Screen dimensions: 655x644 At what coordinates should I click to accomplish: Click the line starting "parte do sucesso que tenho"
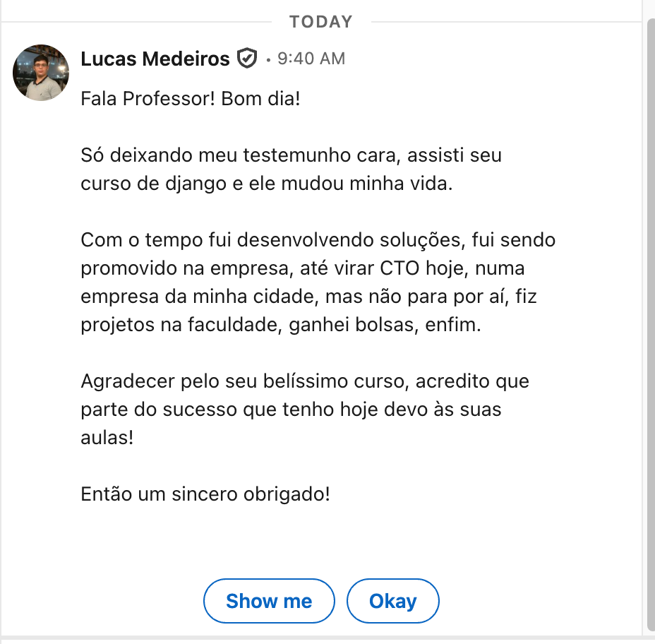(x=291, y=410)
